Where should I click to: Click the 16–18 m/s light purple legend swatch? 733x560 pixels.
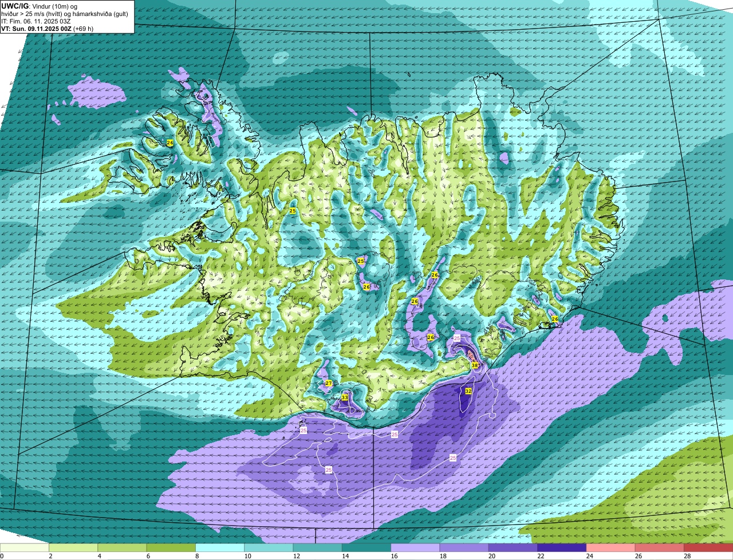415,547
